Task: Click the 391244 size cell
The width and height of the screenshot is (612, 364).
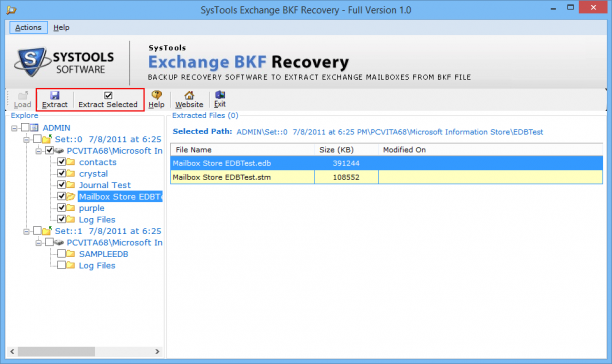Action: 346,163
